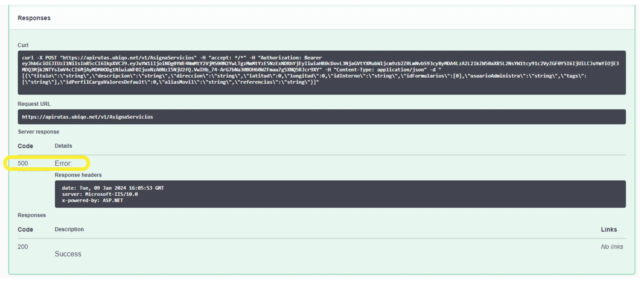Click the 200 status code
644x281 pixels.
pyautogui.click(x=23, y=247)
